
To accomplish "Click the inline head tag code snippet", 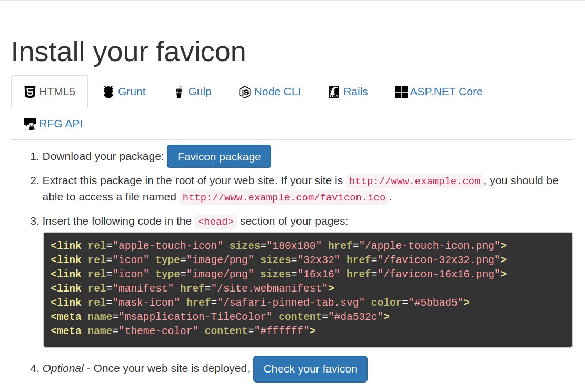I will (x=216, y=222).
